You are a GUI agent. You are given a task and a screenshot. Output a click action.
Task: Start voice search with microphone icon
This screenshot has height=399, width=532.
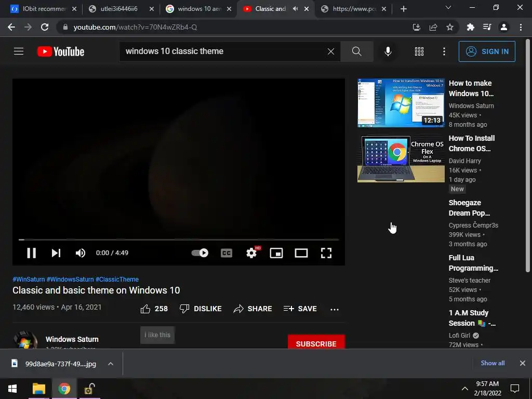coord(388,51)
